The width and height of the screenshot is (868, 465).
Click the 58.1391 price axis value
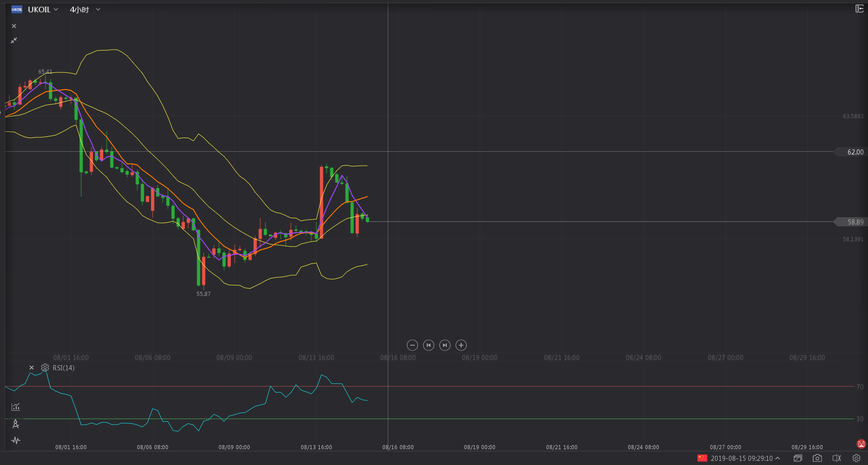[853, 239]
